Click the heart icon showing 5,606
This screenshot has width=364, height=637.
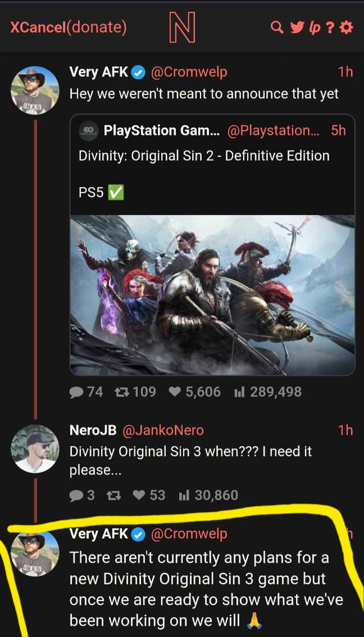point(174,392)
